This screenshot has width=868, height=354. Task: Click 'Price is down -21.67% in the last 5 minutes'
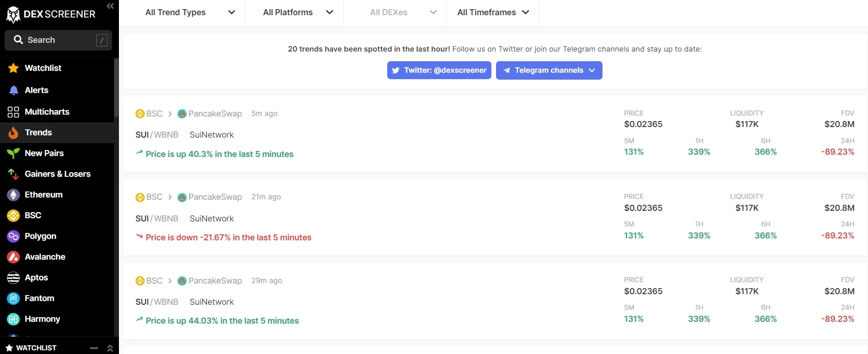point(229,238)
